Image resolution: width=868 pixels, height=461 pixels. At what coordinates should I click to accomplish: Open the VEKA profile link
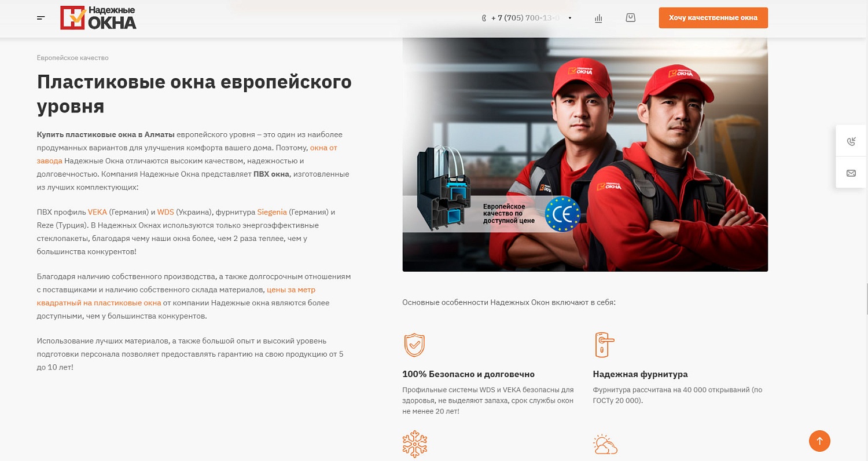(97, 212)
